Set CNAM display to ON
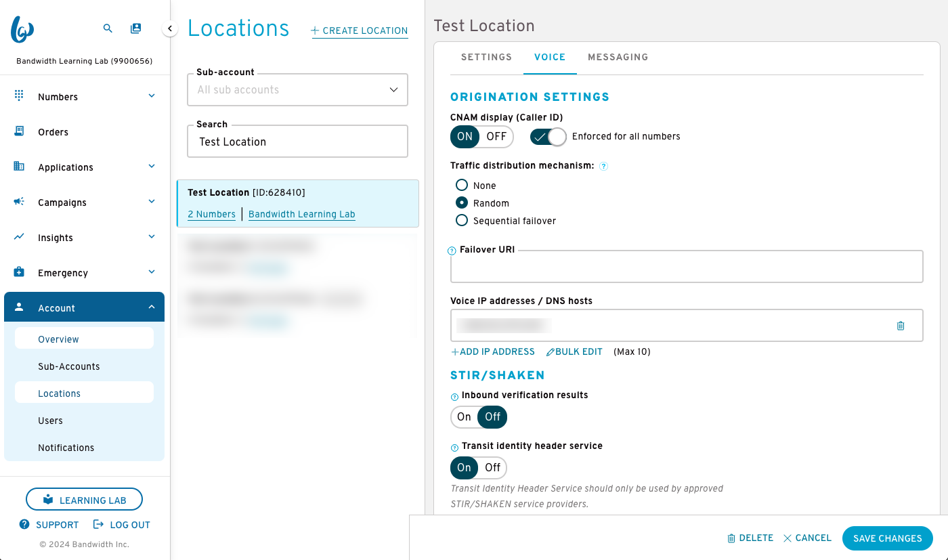The height and width of the screenshot is (560, 948). click(465, 137)
